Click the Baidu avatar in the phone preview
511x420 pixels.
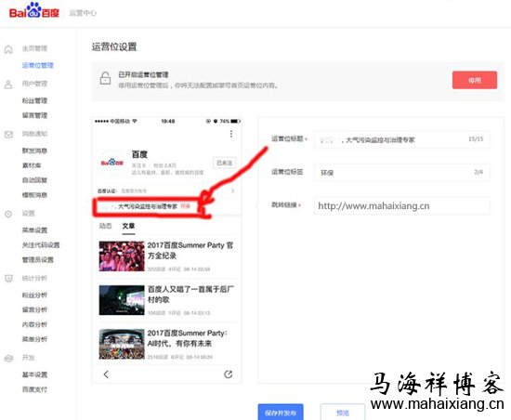click(x=111, y=162)
